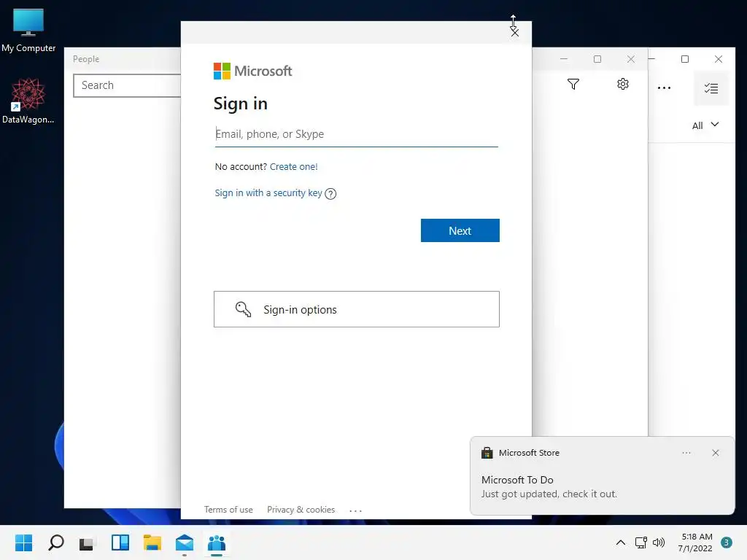Expand the All filter dropdown
The image size is (747, 560).
coord(705,125)
